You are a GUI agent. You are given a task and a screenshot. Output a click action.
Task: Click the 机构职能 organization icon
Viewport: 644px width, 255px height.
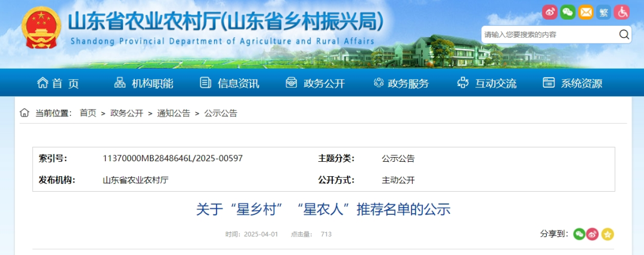pos(120,82)
